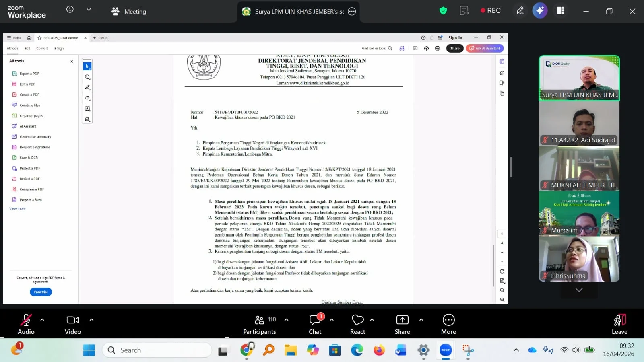This screenshot has height=362, width=644.
Task: Select Surya LPM UIN KHAS video thumbnail
Action: click(579, 78)
